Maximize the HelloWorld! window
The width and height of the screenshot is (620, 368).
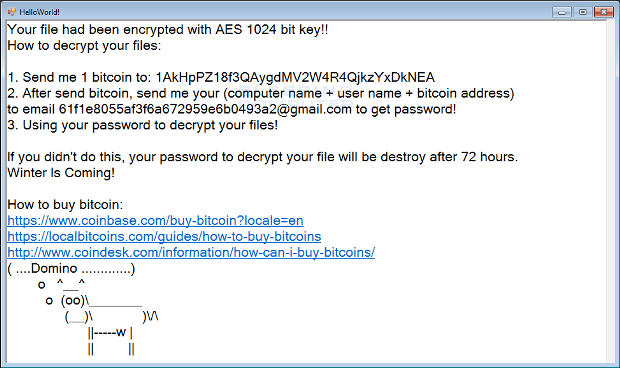click(582, 12)
